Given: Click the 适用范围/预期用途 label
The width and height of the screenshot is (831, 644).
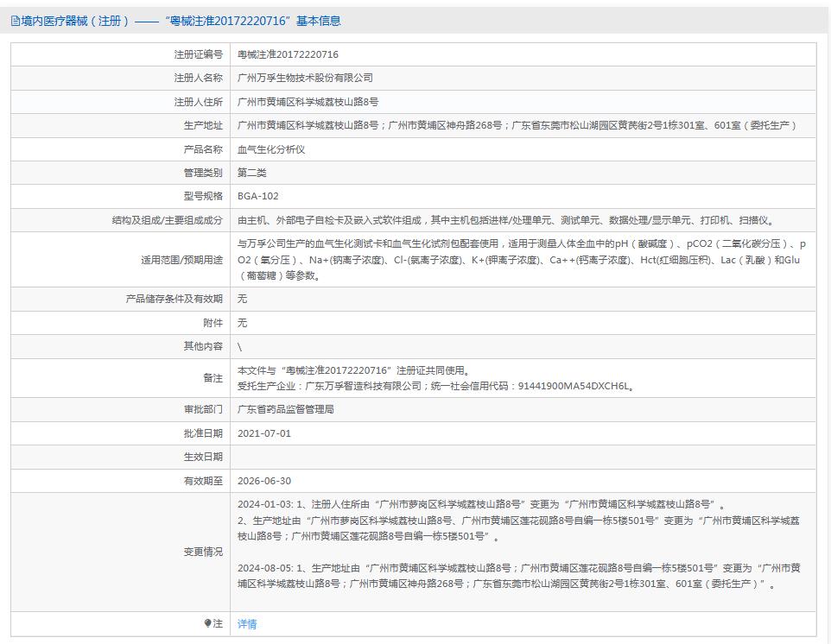Looking at the screenshot, I should tap(181, 260).
